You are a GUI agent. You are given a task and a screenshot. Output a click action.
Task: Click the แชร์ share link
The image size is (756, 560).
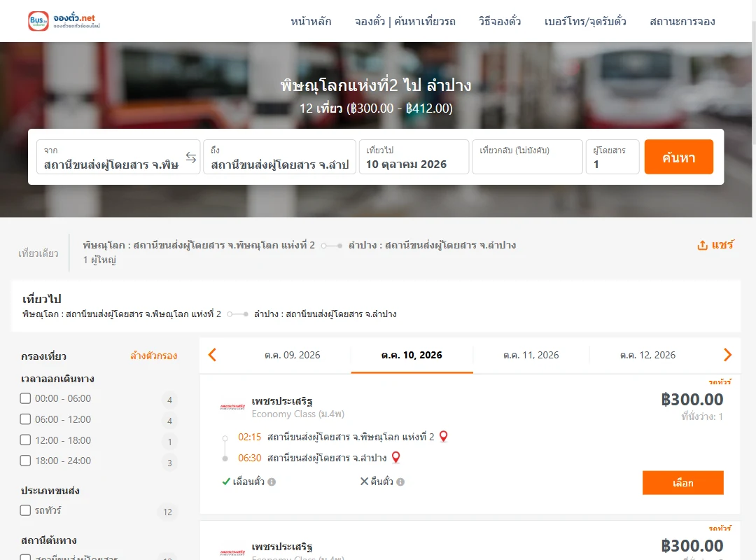(722, 245)
